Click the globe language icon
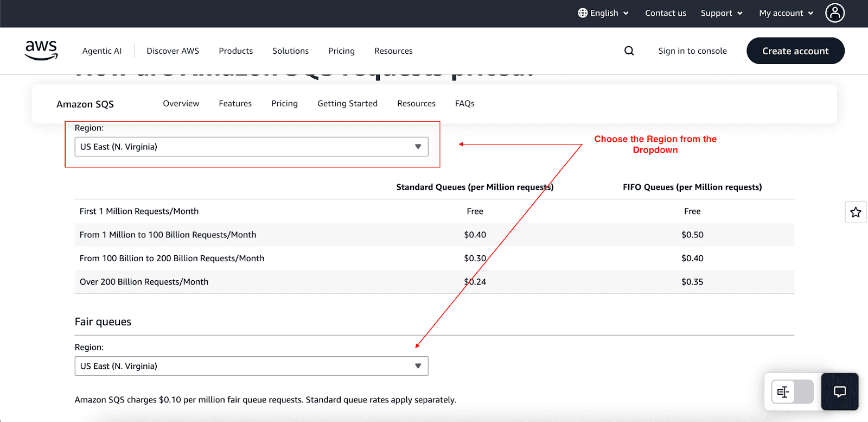Screen dimensions: 868x422 point(583,12)
